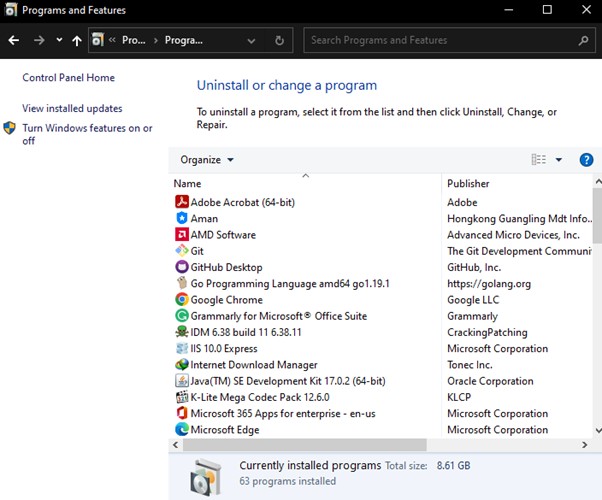
Task: Click the Java SE Development Kit icon
Action: click(x=182, y=381)
